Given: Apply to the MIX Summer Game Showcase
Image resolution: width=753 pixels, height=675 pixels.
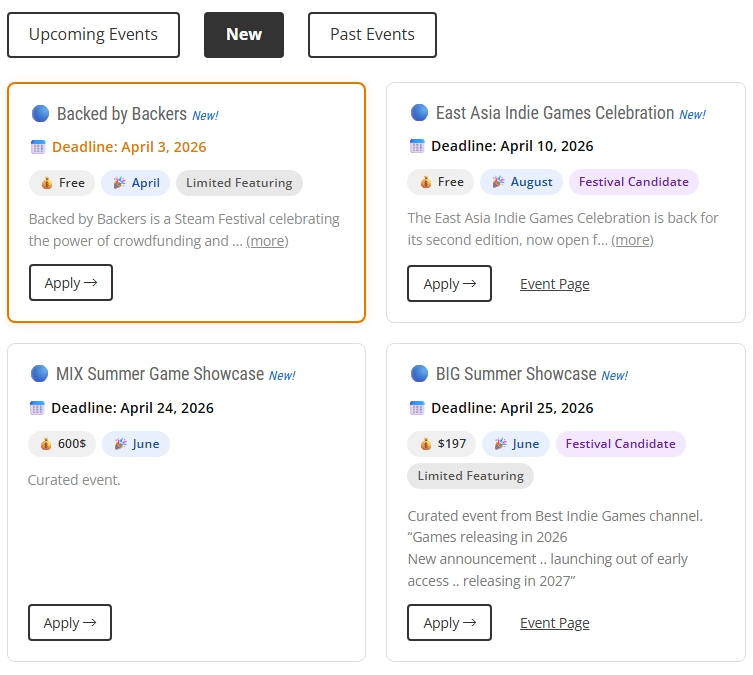Looking at the screenshot, I should pyautogui.click(x=70, y=623).
